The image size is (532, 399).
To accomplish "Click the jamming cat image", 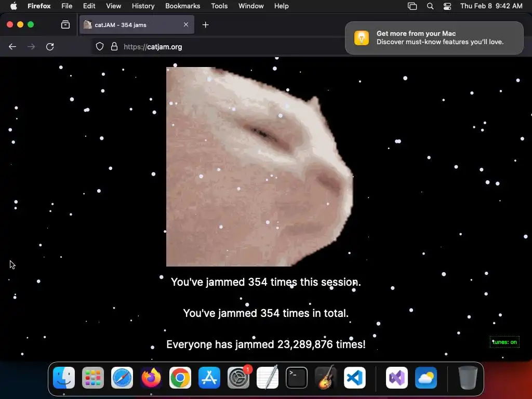I will (x=260, y=167).
